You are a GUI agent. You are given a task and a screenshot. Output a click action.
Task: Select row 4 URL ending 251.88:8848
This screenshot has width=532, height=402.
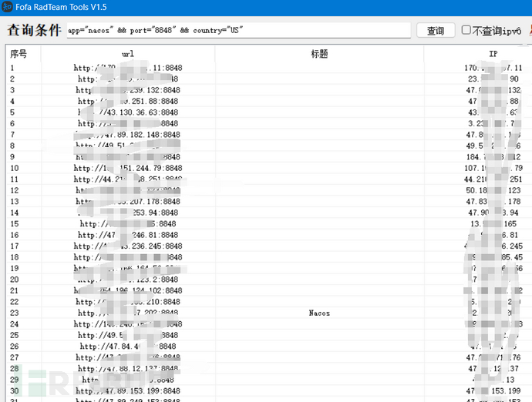click(128, 102)
